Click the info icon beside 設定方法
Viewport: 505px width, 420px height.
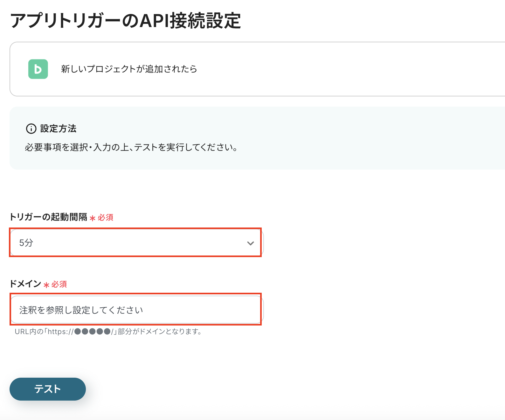coord(31,129)
